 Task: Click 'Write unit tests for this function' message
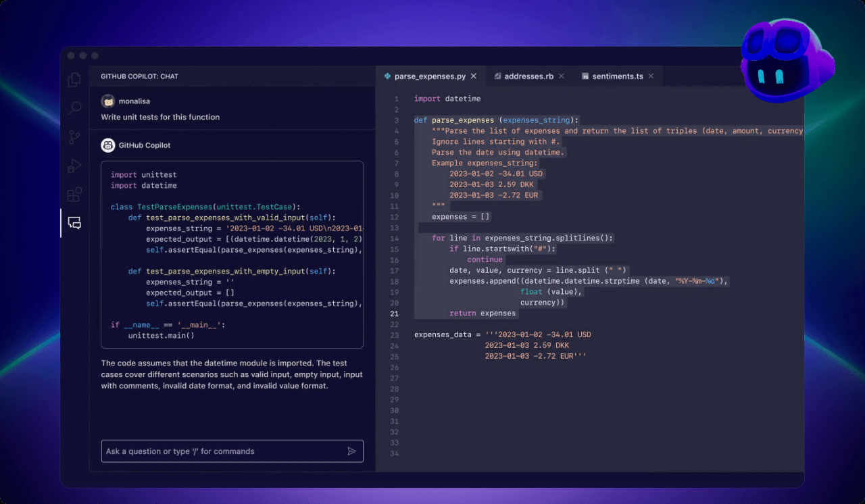coord(160,117)
